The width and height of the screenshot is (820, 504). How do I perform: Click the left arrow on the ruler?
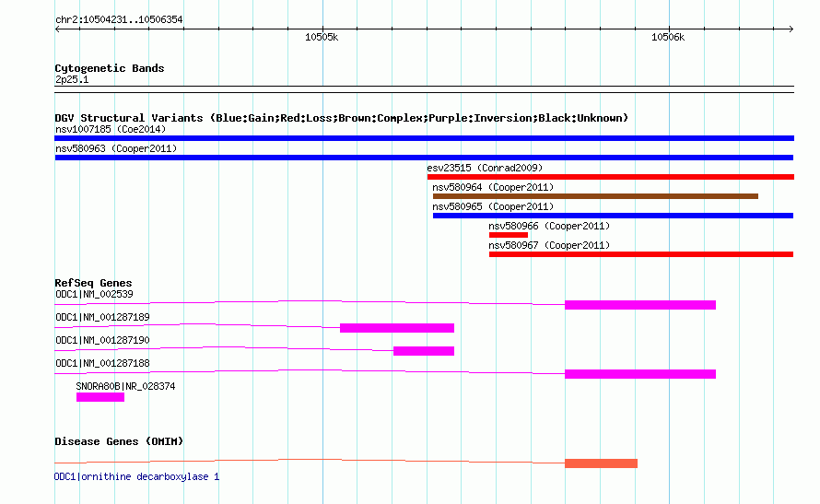(x=57, y=29)
